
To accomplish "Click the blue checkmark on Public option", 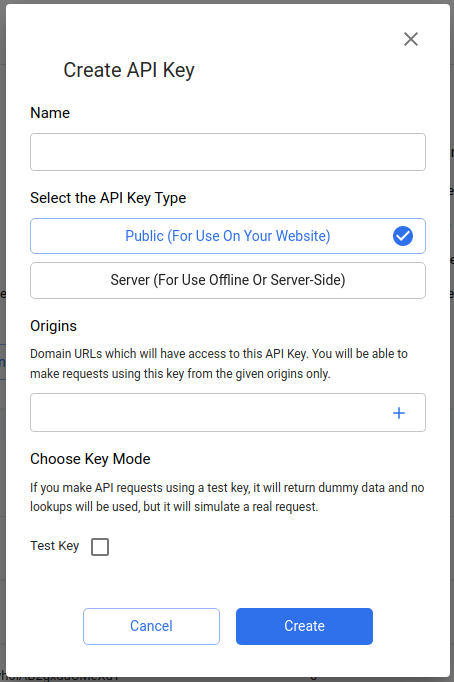I will pyautogui.click(x=403, y=236).
